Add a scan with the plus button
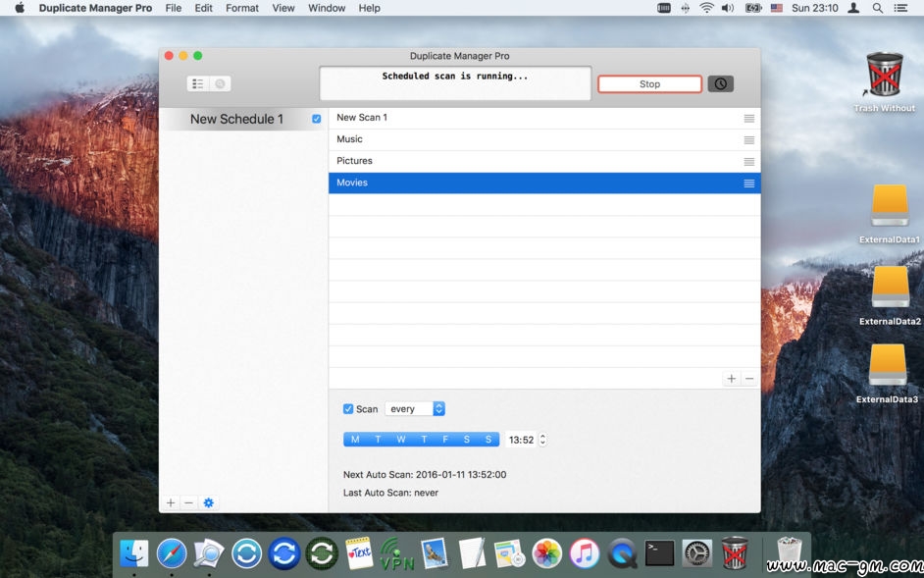Viewport: 924px width, 578px height. pos(732,379)
